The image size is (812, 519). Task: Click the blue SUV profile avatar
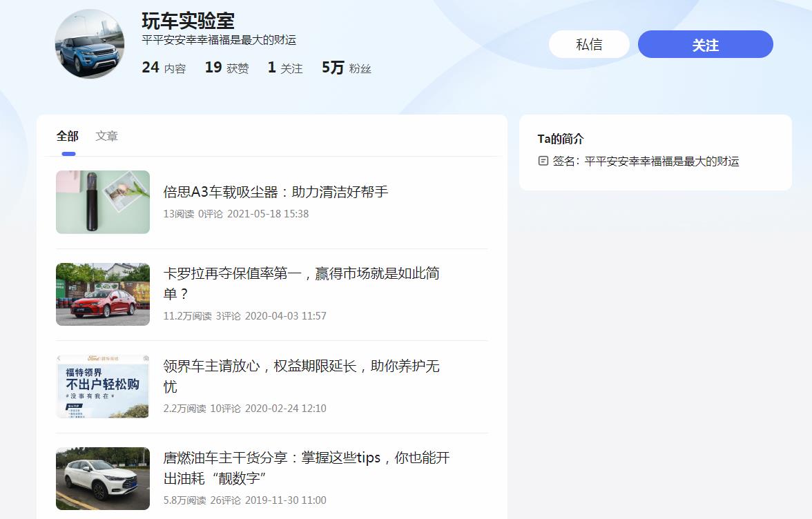point(90,44)
